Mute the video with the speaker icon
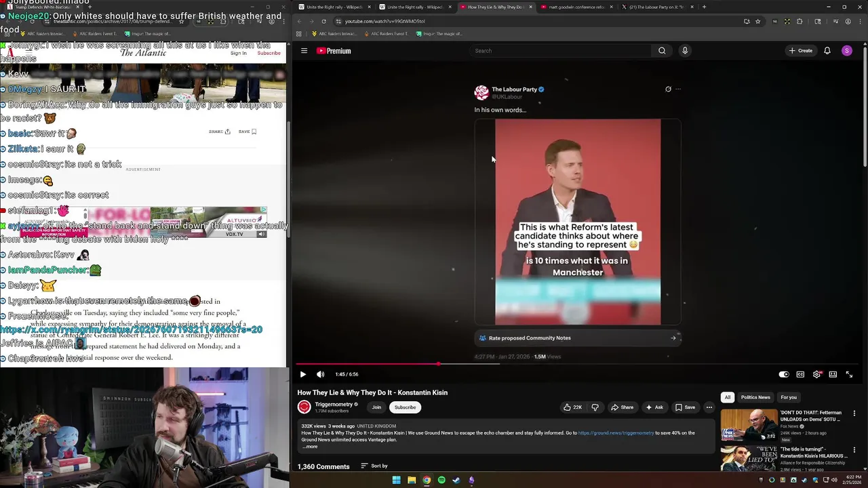Viewport: 868px width, 488px height. click(x=320, y=374)
